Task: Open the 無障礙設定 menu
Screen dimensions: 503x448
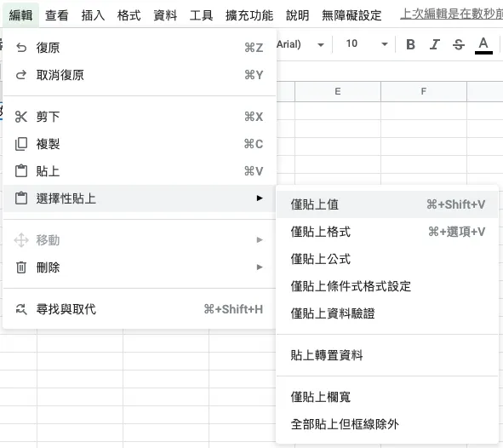Action: coord(352,14)
